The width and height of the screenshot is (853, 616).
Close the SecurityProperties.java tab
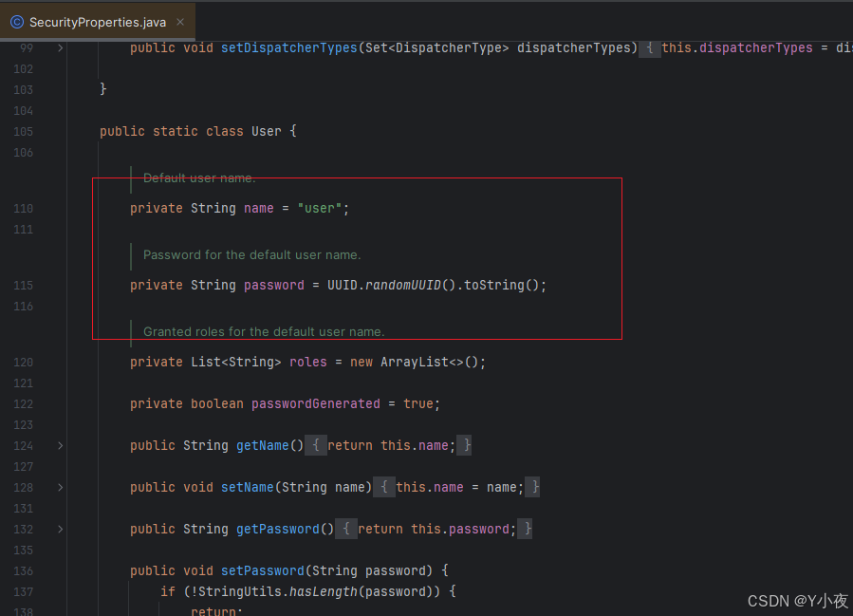[x=180, y=22]
